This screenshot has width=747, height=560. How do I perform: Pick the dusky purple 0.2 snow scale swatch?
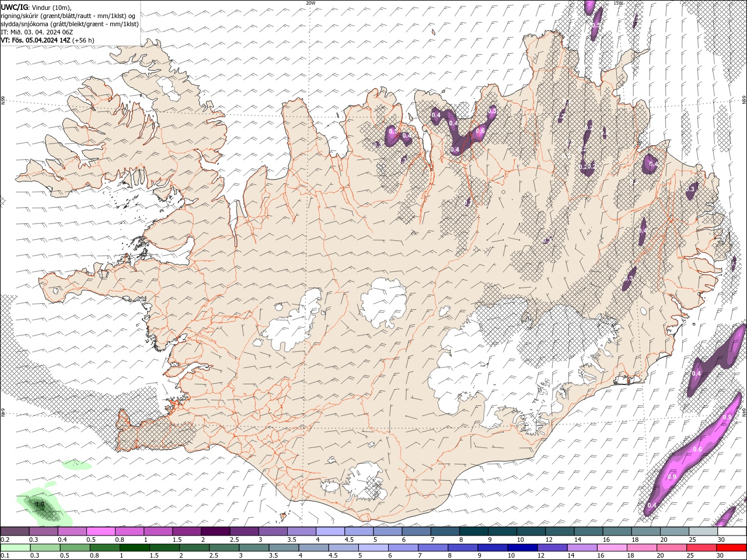(x=15, y=531)
